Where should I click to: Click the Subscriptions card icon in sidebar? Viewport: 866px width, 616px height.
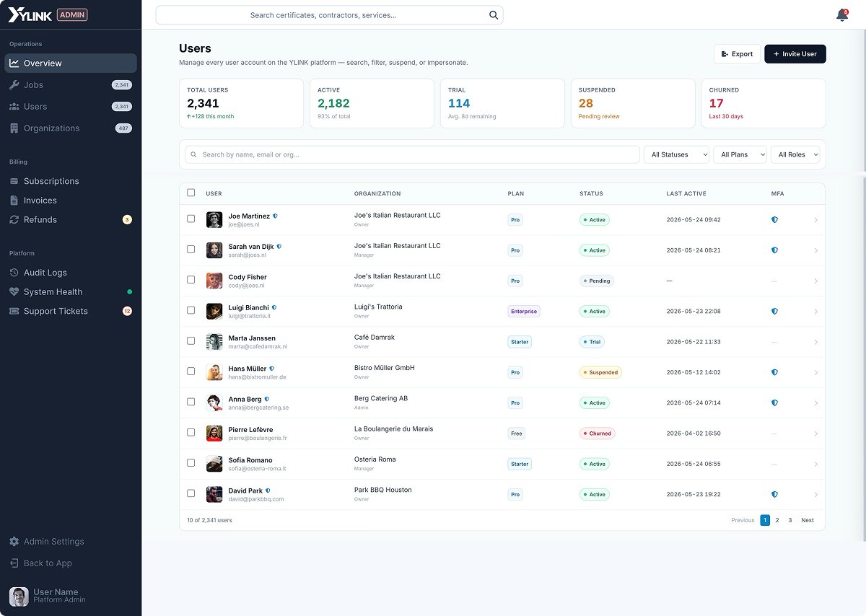(x=14, y=181)
